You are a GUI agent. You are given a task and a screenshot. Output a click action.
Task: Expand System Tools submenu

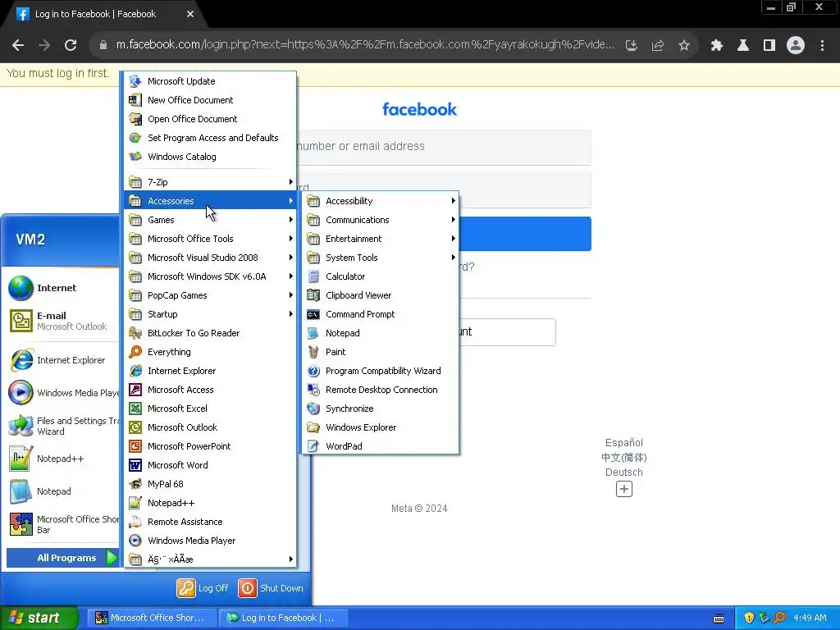[x=380, y=257]
